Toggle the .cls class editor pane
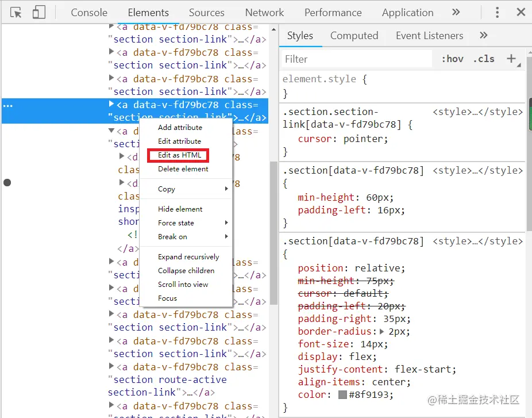 tap(484, 59)
